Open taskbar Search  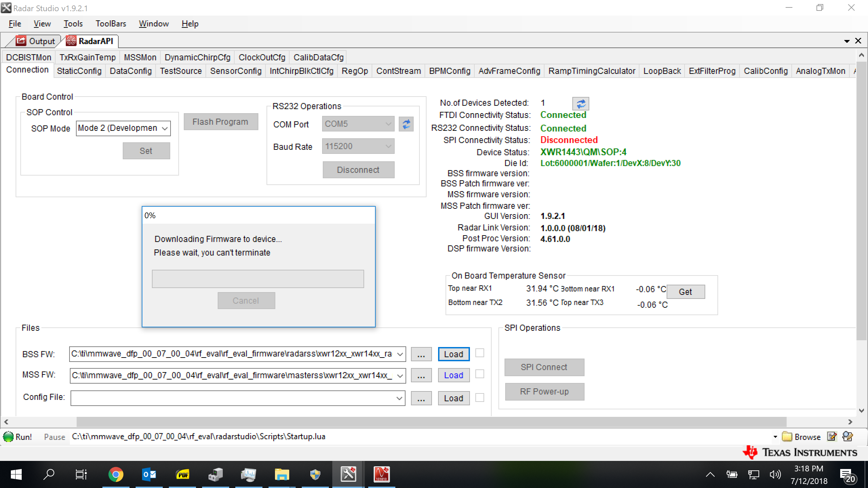pyautogui.click(x=49, y=474)
